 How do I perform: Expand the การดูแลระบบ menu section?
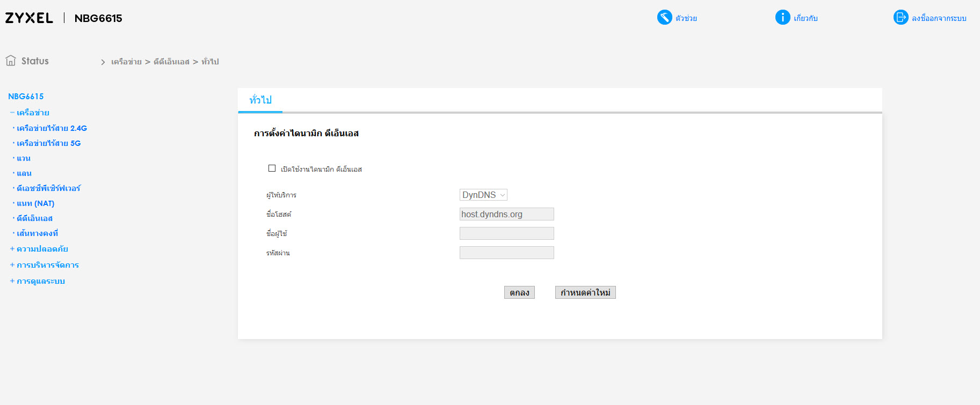12,281
